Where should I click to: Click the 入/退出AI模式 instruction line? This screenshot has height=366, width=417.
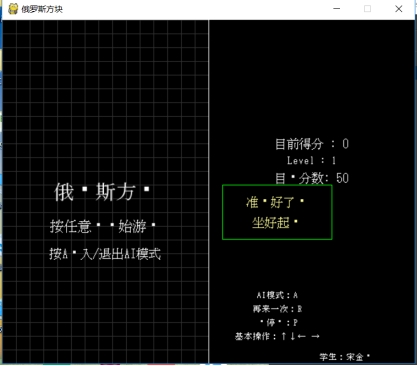click(x=105, y=254)
